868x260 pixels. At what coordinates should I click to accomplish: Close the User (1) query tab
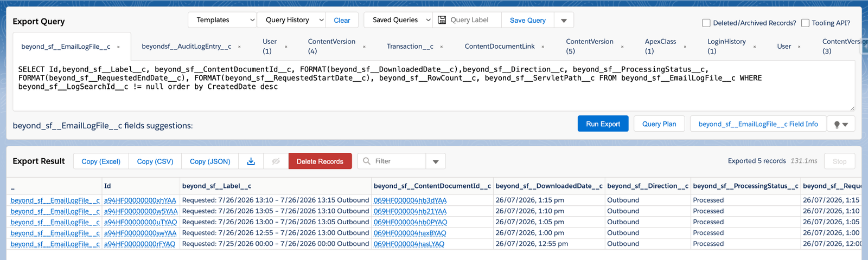tap(286, 47)
